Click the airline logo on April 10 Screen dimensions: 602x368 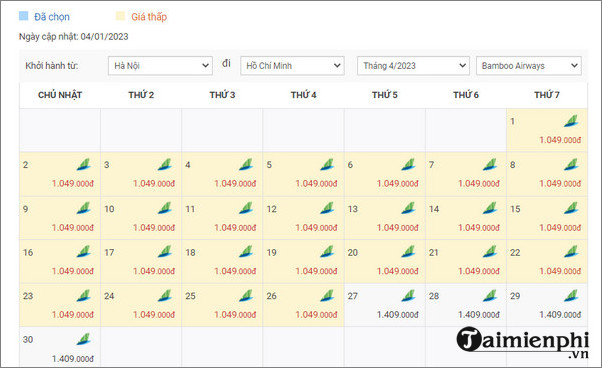click(x=165, y=208)
